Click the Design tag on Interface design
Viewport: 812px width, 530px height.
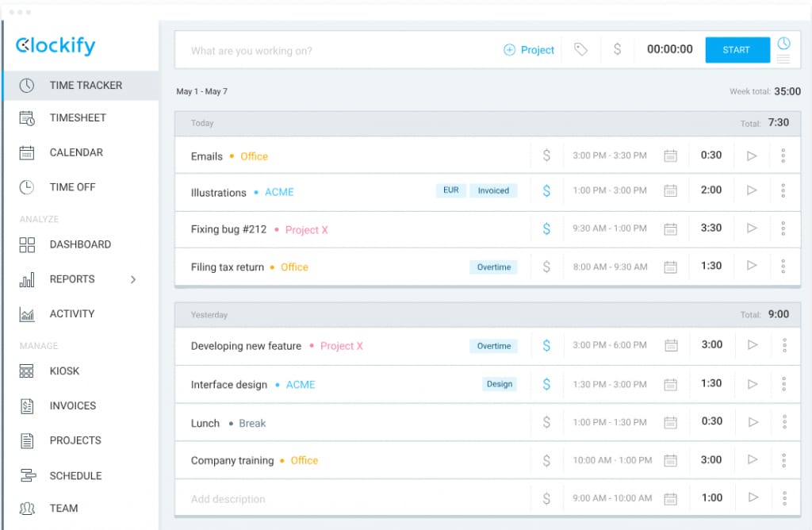pos(500,384)
